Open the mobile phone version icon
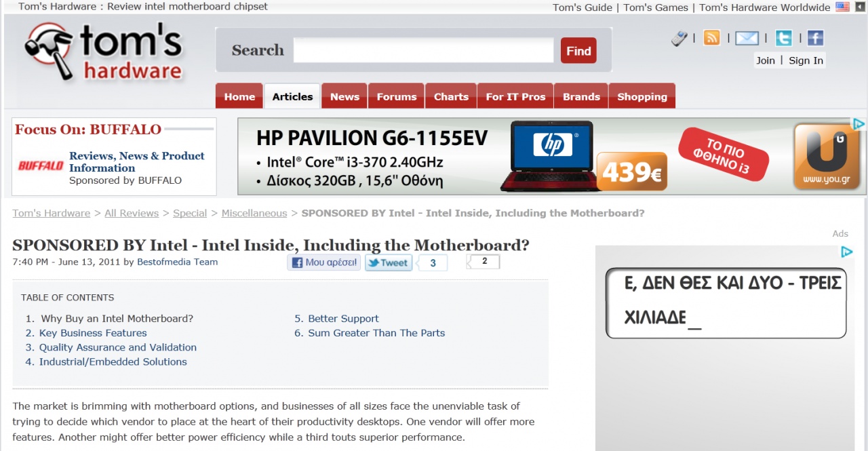The width and height of the screenshot is (868, 451). coord(679,39)
